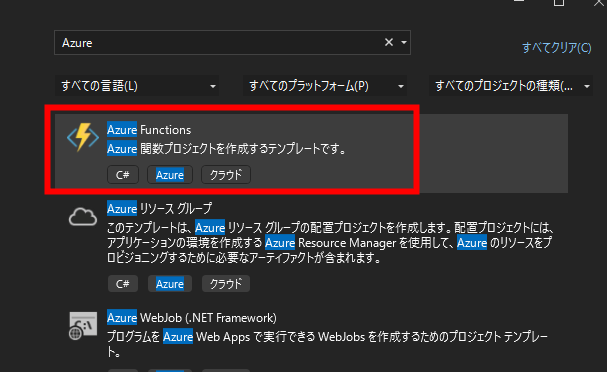Screen dimensions: 607x372
Task: Select the Azure Functions lightning bolt icon
Action: coord(83,137)
